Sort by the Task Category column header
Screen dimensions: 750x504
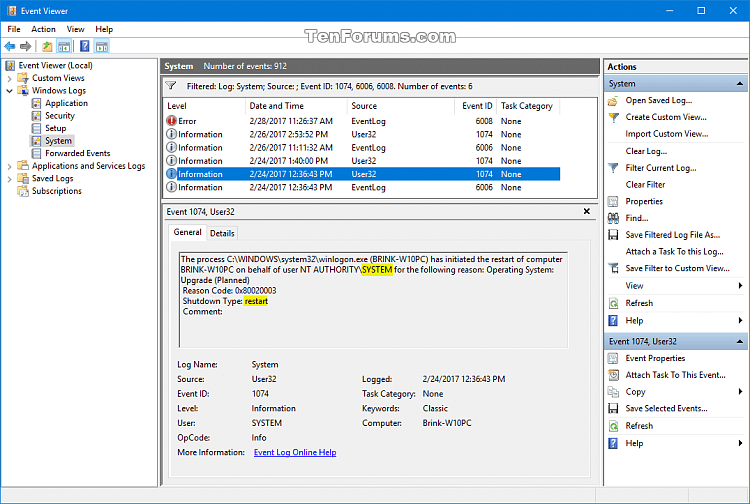pos(528,106)
